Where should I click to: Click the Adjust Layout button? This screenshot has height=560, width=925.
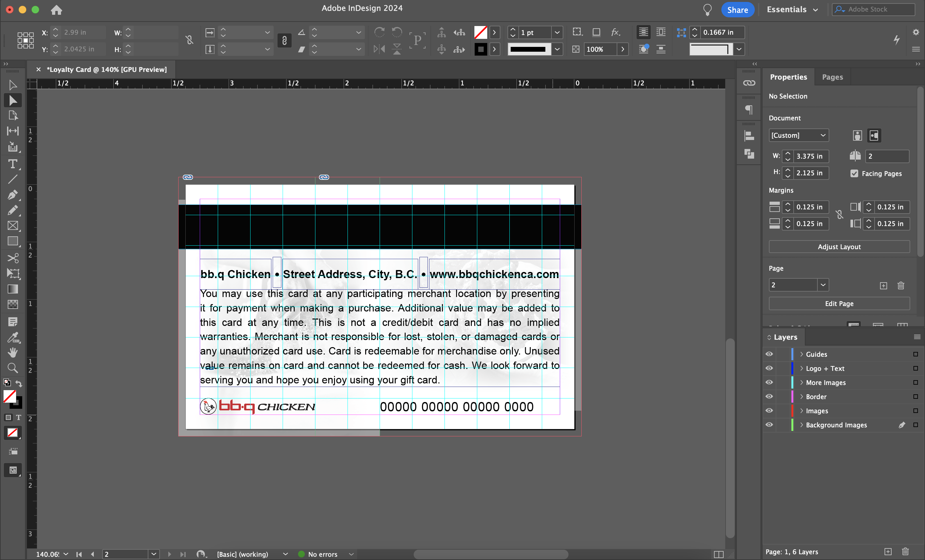(x=839, y=247)
